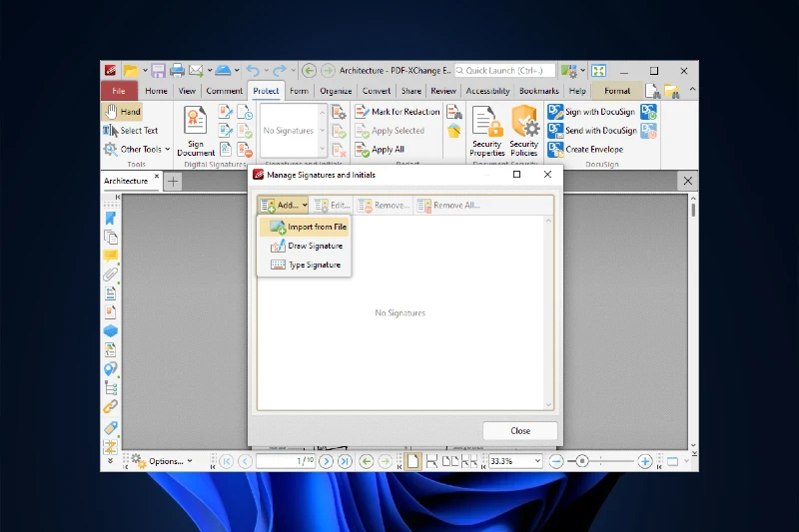
Task: Choose Draw Signature
Action: pyautogui.click(x=305, y=246)
